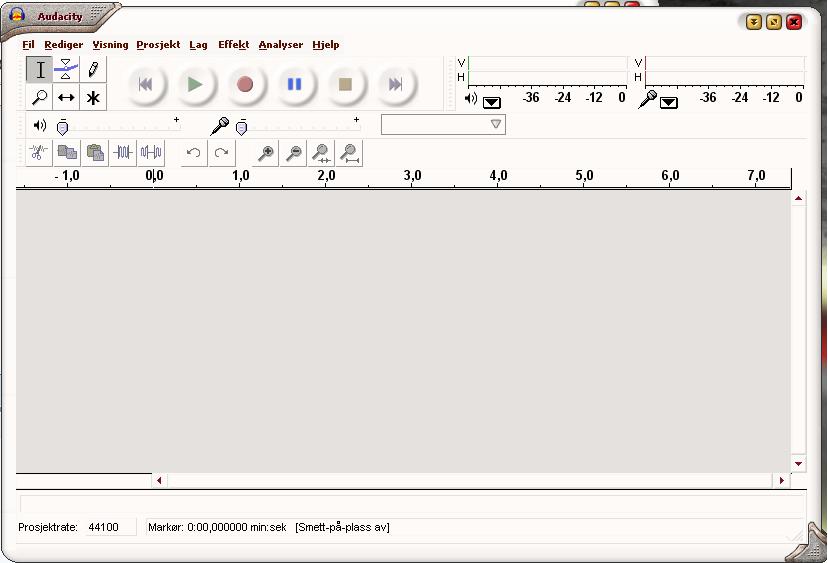This screenshot has height=563, width=828.
Task: Open the Hjelp menu
Action: tap(326, 45)
